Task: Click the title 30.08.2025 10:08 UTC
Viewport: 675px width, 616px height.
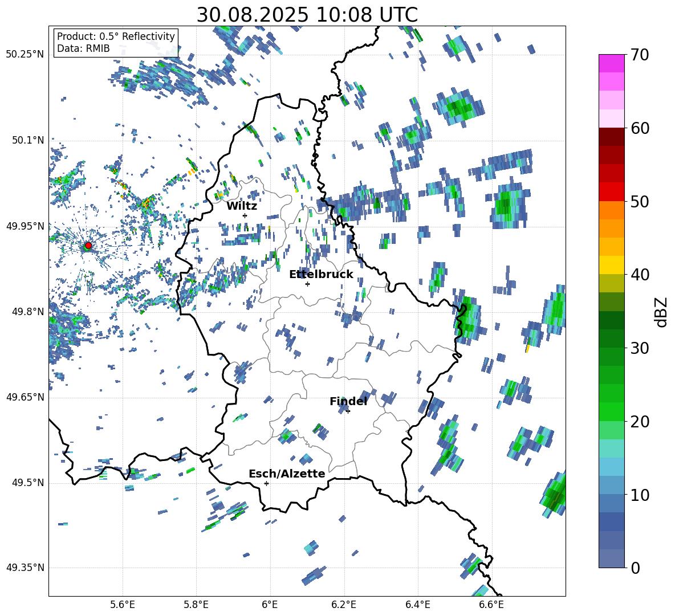Action: click(307, 15)
